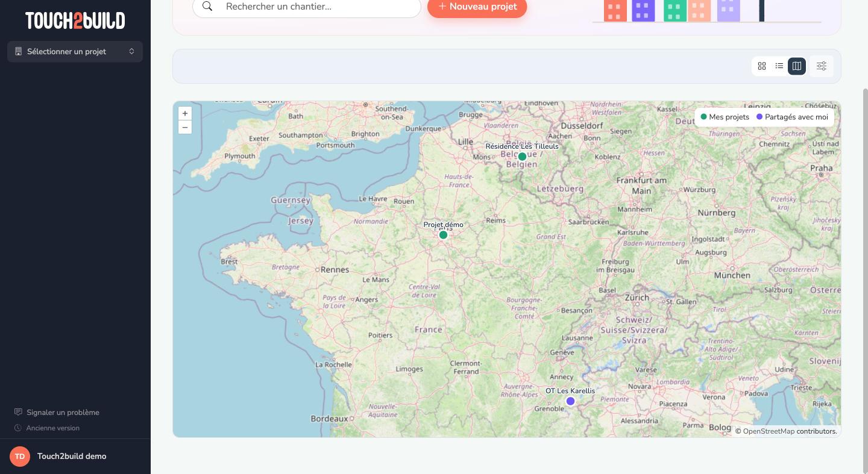Image resolution: width=868 pixels, height=474 pixels.
Task: Switch to list view icon
Action: 779,66
